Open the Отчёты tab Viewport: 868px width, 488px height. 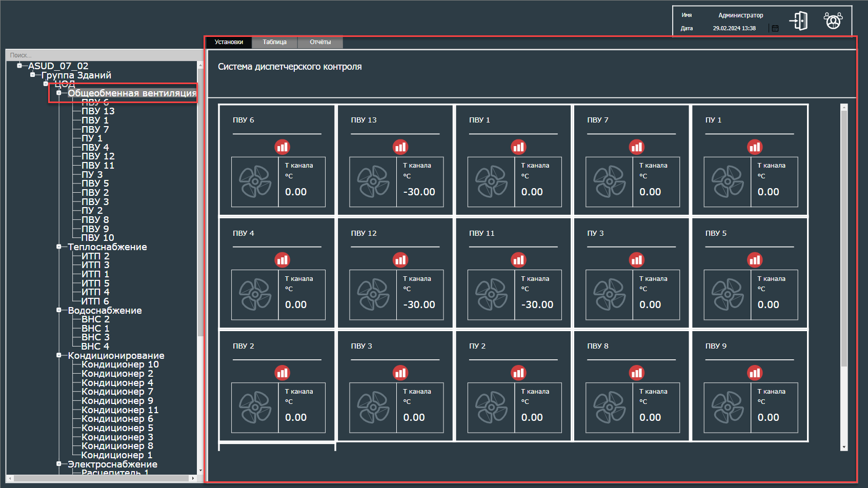tap(320, 42)
